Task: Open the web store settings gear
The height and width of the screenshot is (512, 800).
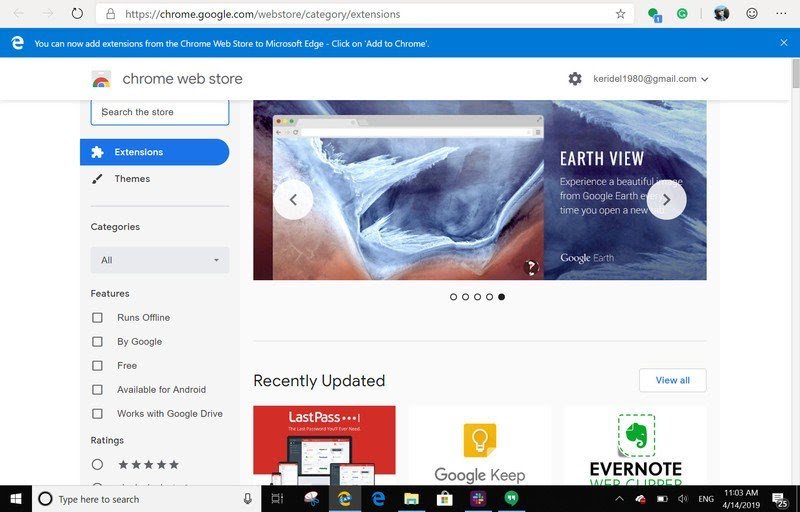Action: tap(575, 79)
